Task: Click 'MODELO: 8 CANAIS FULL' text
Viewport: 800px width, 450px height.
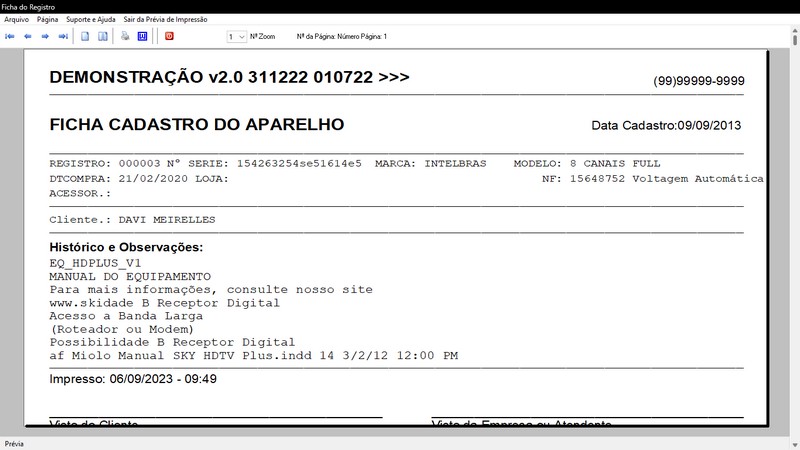Action: [587, 164]
